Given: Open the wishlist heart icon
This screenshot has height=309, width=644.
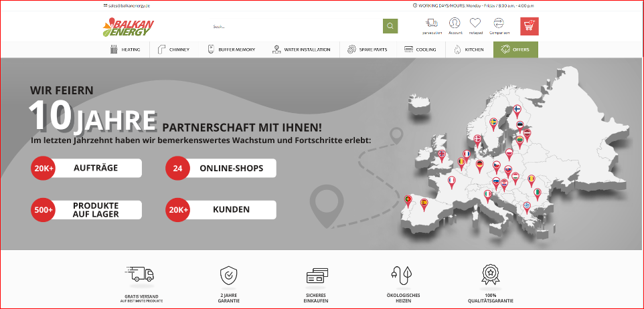Looking at the screenshot, I should tap(475, 24).
